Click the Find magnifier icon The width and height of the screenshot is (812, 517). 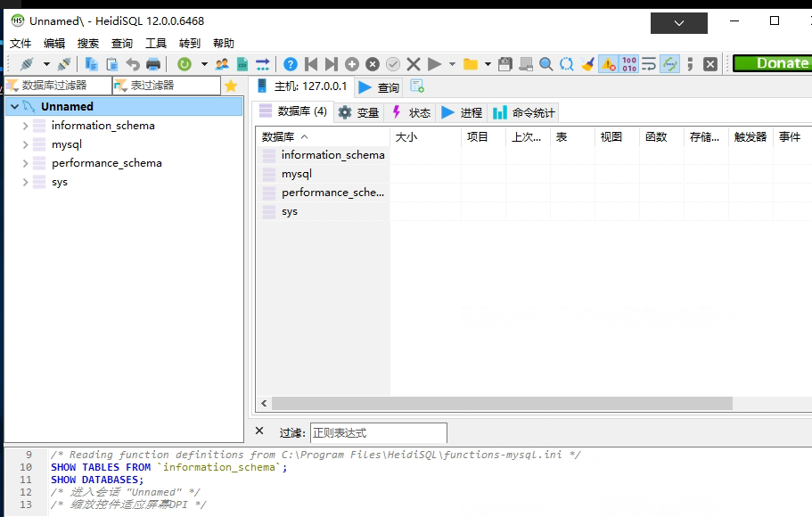(x=545, y=64)
